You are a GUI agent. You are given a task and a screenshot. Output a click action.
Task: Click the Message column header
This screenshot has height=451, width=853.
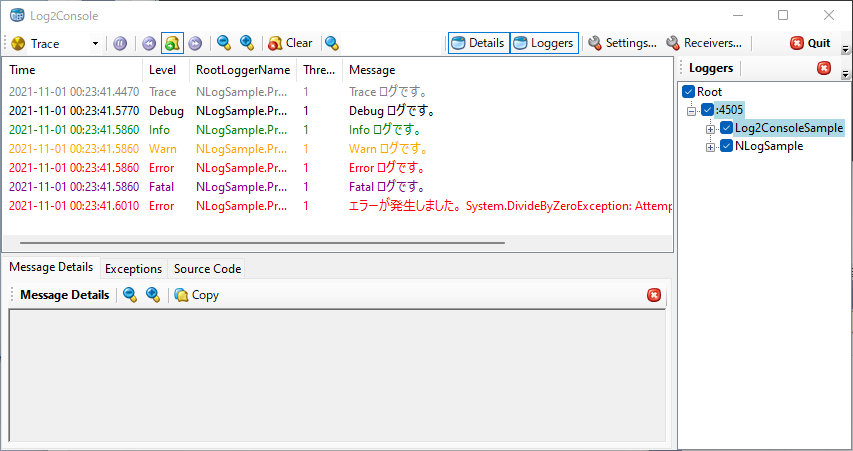508,70
